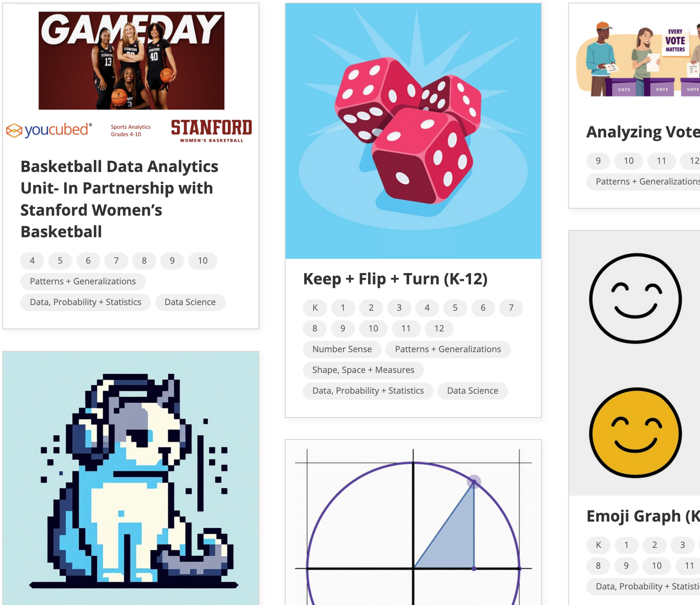Select the Data Science tag under Basketball unit
Screen dimensions: 700x605
tap(190, 302)
